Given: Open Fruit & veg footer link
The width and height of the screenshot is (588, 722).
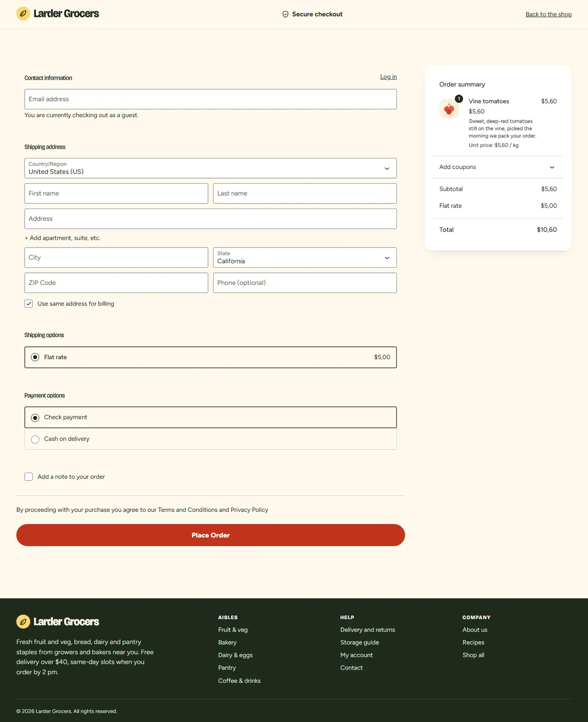Looking at the screenshot, I should click(233, 630).
